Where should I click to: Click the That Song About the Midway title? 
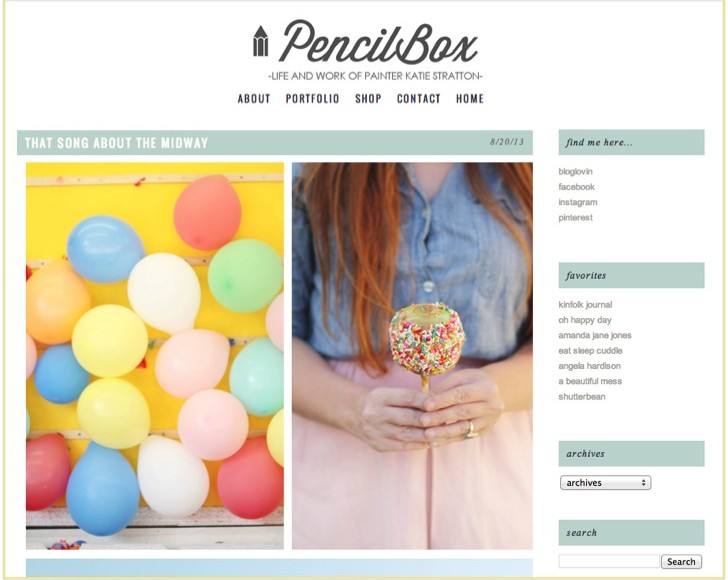pos(116,143)
